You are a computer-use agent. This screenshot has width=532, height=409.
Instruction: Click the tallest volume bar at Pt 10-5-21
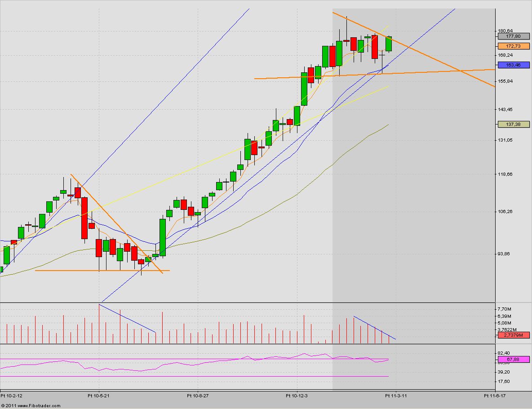(99, 324)
